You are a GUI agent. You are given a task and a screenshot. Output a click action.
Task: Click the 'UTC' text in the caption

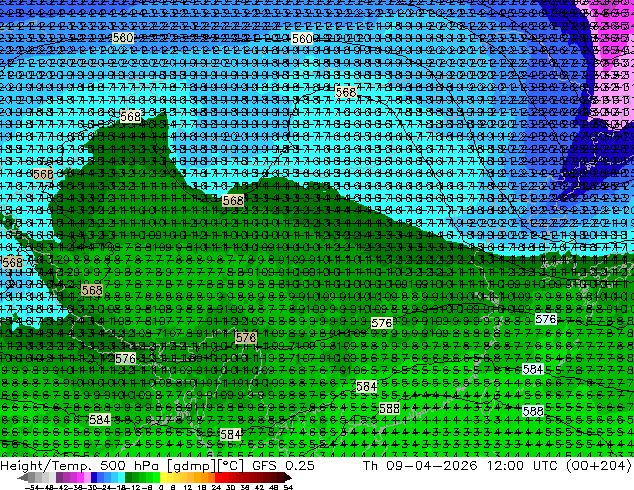click(x=546, y=465)
